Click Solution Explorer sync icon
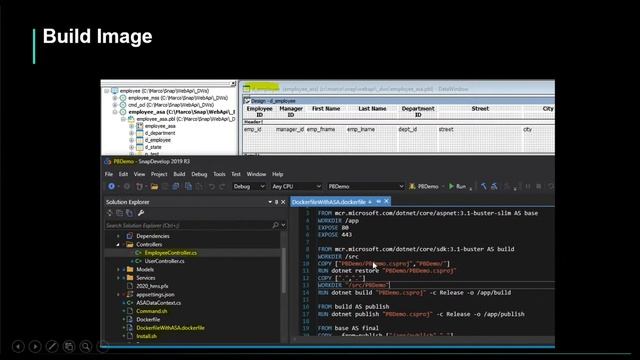 pos(109,213)
